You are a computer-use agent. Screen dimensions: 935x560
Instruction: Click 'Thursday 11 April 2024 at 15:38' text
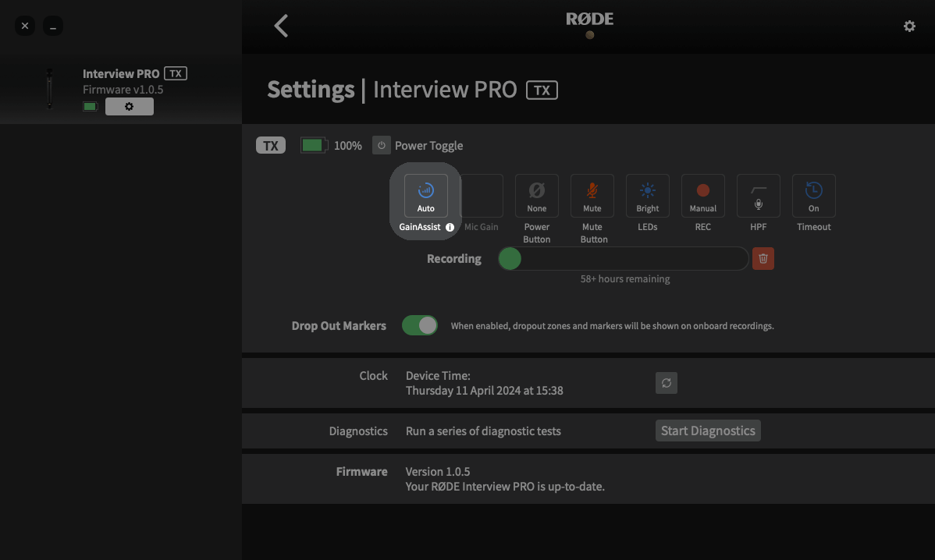[484, 391]
